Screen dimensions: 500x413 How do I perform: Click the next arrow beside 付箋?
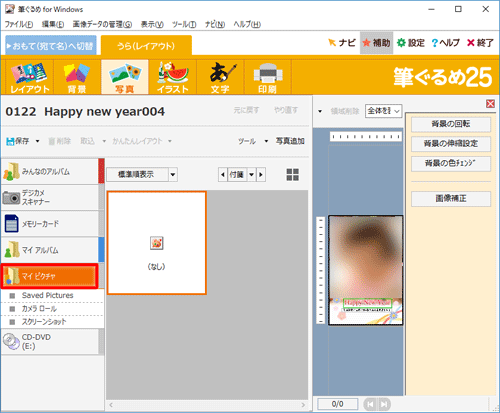pyautogui.click(x=261, y=174)
